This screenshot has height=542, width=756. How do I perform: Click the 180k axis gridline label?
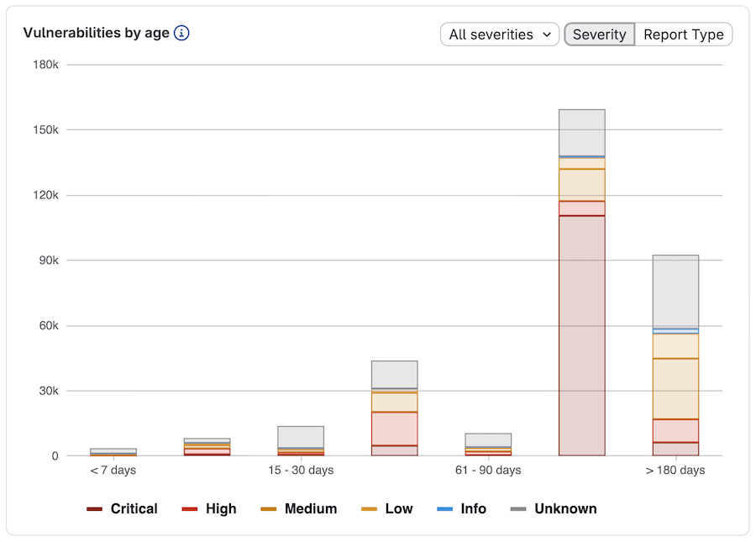pyautogui.click(x=46, y=64)
